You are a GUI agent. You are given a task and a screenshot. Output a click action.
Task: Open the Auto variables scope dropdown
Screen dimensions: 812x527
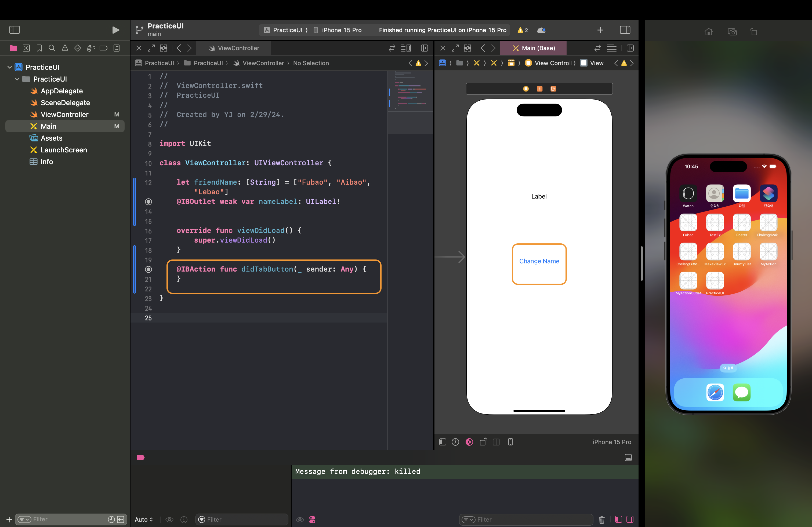point(144,519)
